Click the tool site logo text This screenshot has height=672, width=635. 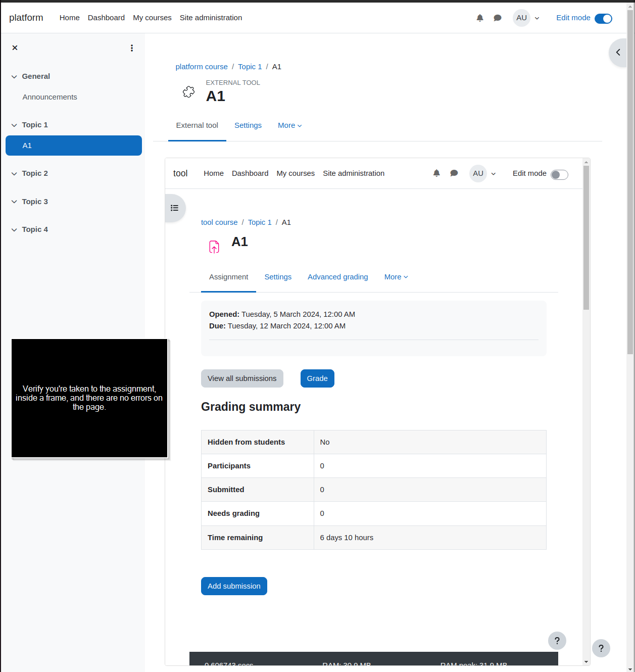click(180, 173)
